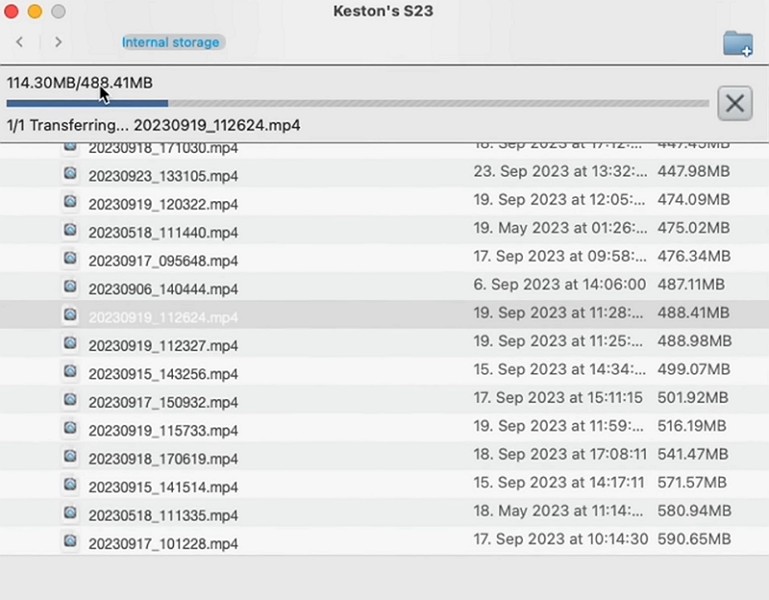The height and width of the screenshot is (600, 769).
Task: Select file name 20230518_111335.mp4
Action: click(x=163, y=516)
